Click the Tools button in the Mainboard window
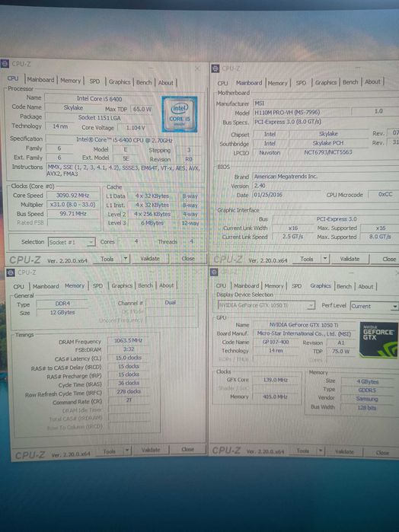The height and width of the screenshot is (532, 399). pyautogui.click(x=307, y=259)
